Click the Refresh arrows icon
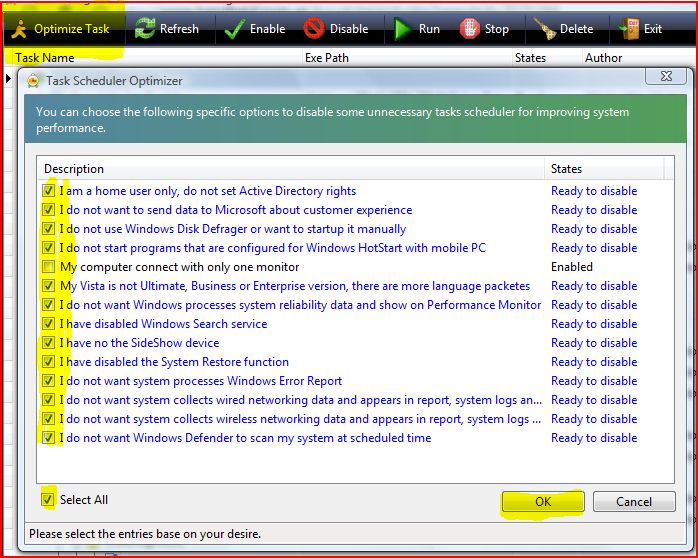The height and width of the screenshot is (558, 698). click(145, 29)
